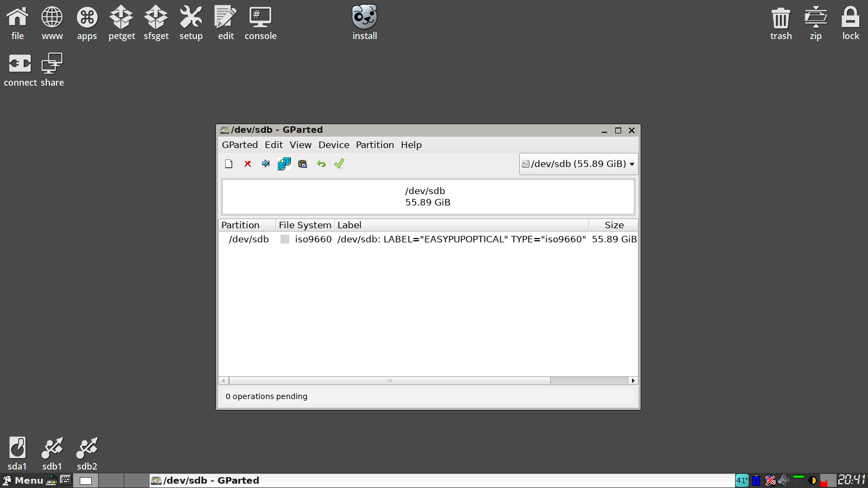
Task: Click the Paste partition toolbar icon
Action: [303, 164]
